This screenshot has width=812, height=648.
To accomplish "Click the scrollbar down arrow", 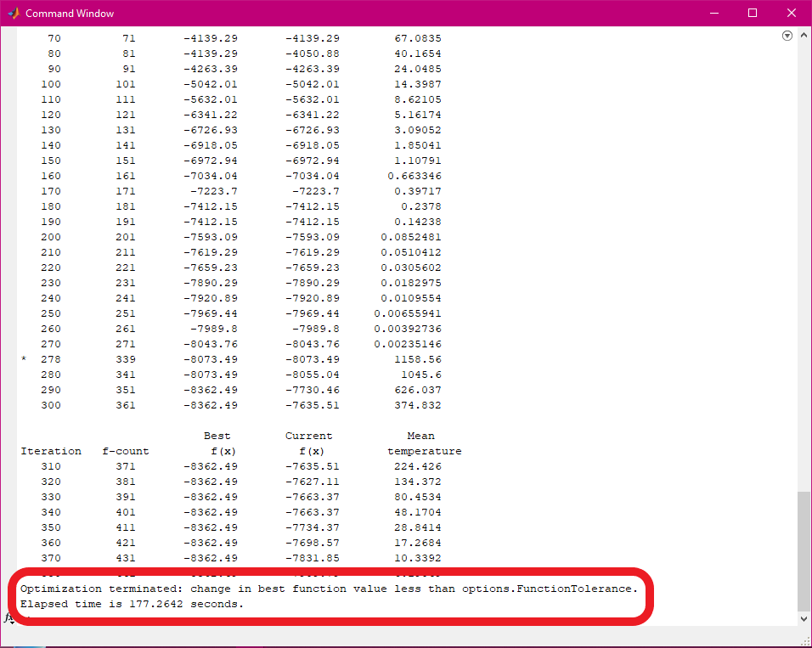I will pos(804,619).
